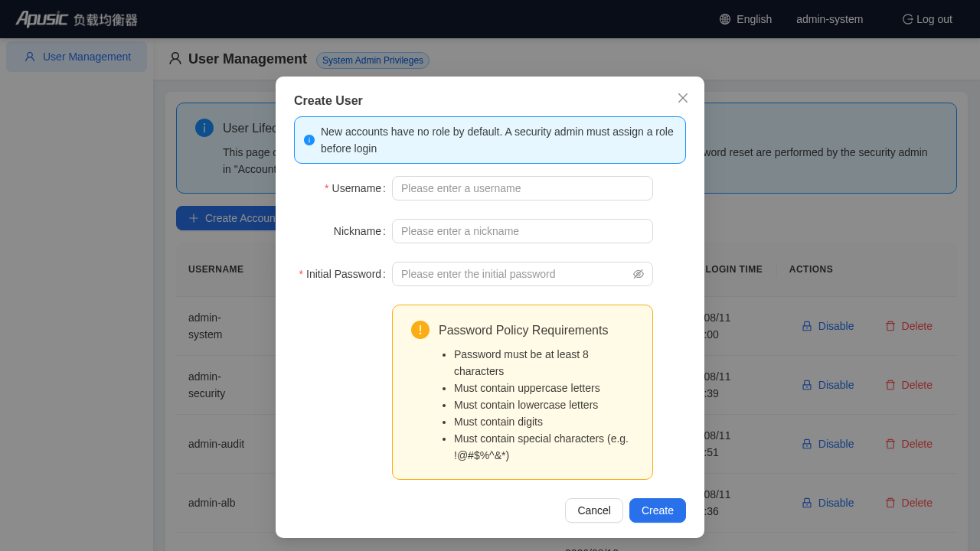Viewport: 980px width, 551px height.
Task: Click lock icon in admin-system row
Action: pyautogui.click(x=807, y=326)
